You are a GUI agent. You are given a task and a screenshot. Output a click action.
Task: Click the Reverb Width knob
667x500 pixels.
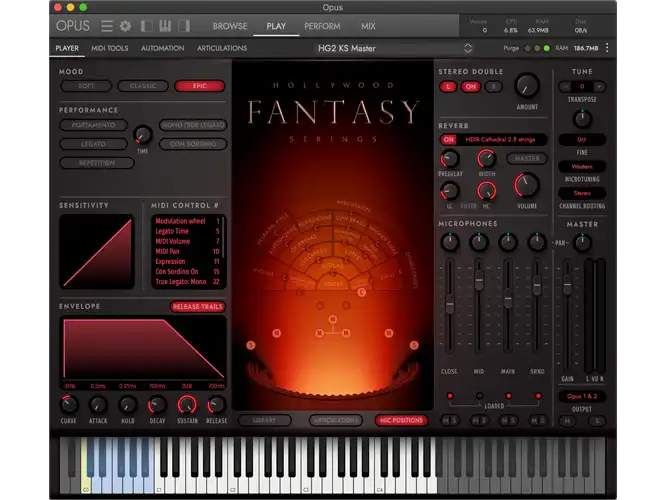pos(486,159)
